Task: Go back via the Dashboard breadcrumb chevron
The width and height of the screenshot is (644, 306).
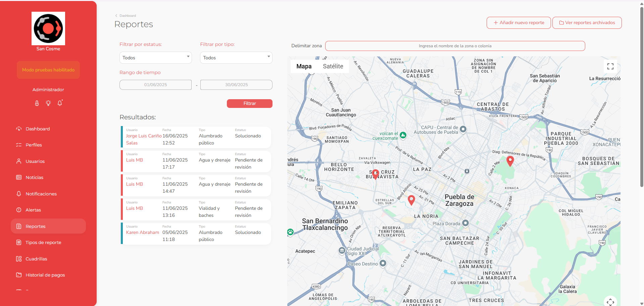Action: pos(116,16)
